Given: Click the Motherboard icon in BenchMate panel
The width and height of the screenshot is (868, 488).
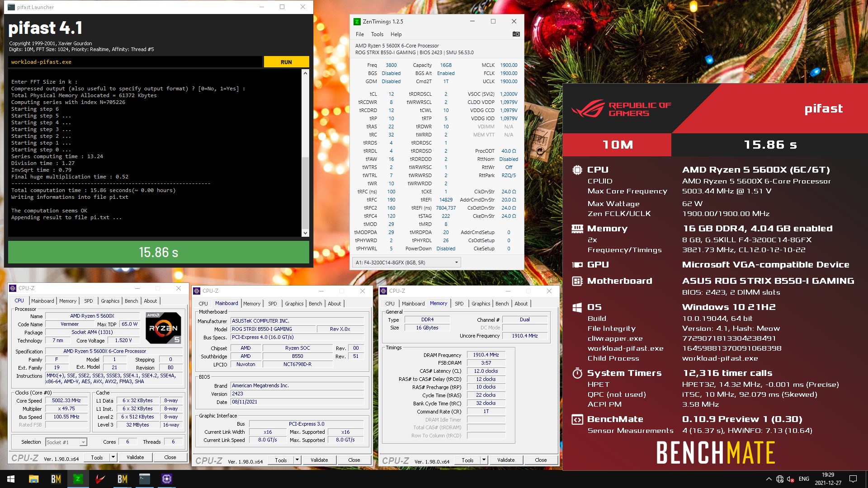Looking at the screenshot, I should pos(577,281).
